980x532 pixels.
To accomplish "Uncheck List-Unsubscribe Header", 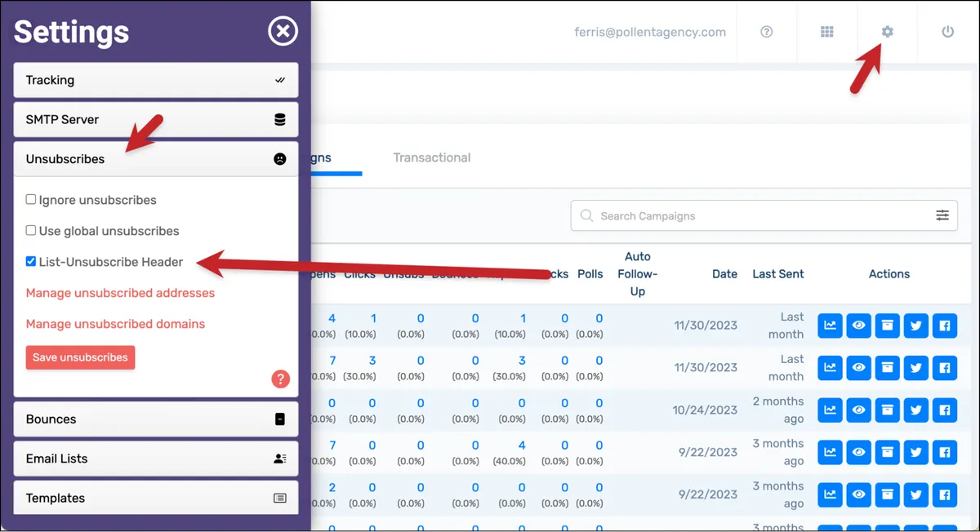I will click(x=31, y=261).
